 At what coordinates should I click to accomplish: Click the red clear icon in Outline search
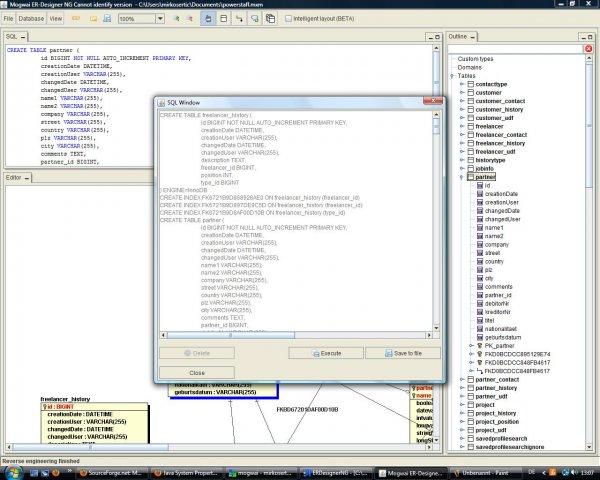point(589,49)
